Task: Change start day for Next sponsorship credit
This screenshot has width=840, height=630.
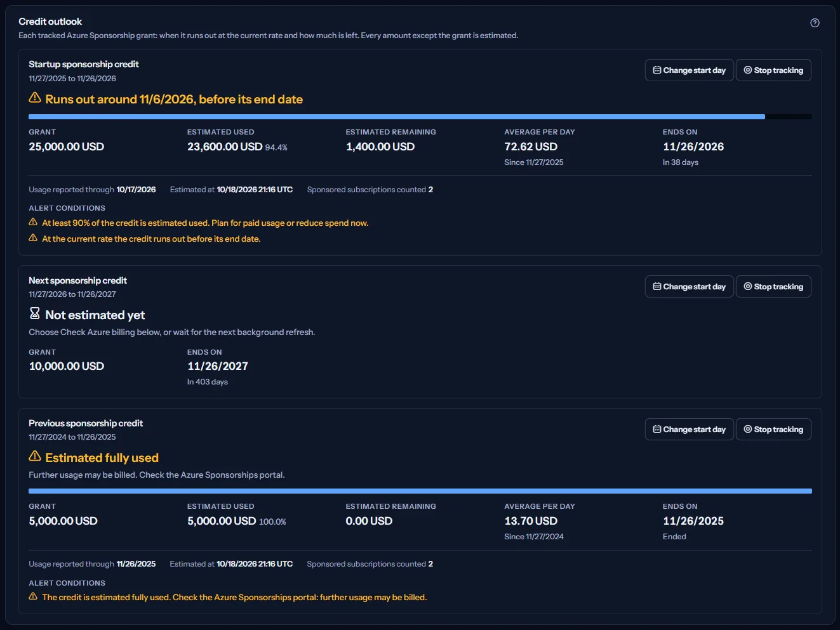Action: pyautogui.click(x=690, y=287)
